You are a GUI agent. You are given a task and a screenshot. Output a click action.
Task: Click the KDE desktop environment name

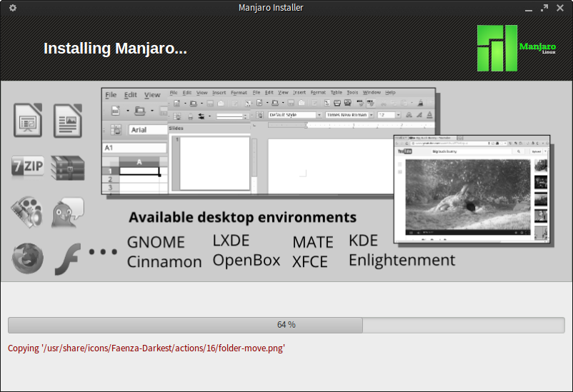(363, 241)
